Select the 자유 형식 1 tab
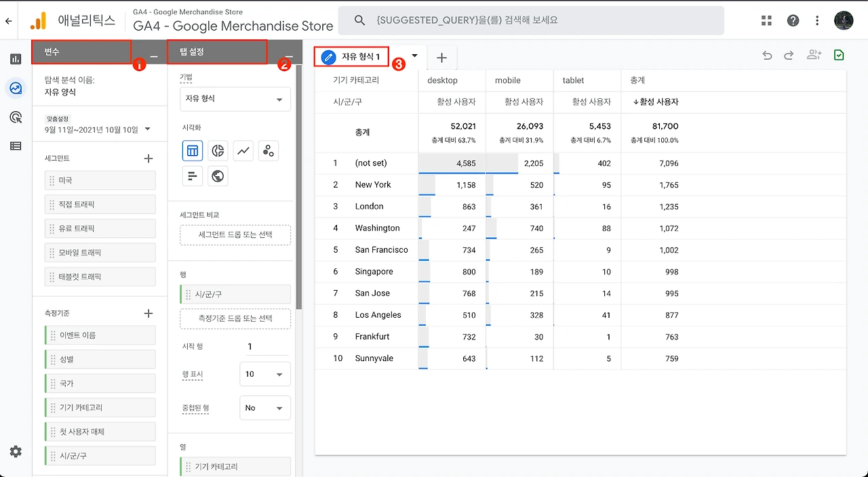Image resolution: width=868 pixels, height=477 pixels. click(351, 58)
